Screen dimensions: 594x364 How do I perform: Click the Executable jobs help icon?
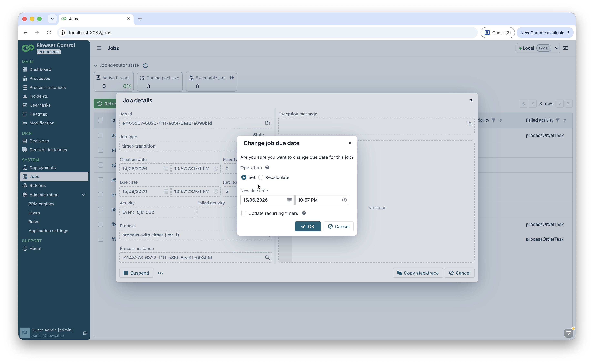(231, 78)
